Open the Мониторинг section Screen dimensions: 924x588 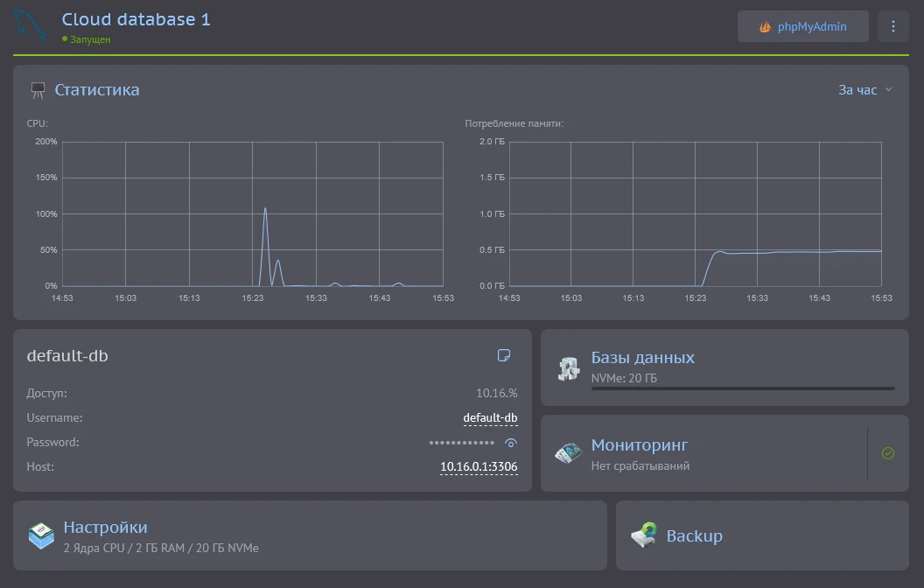tap(640, 446)
